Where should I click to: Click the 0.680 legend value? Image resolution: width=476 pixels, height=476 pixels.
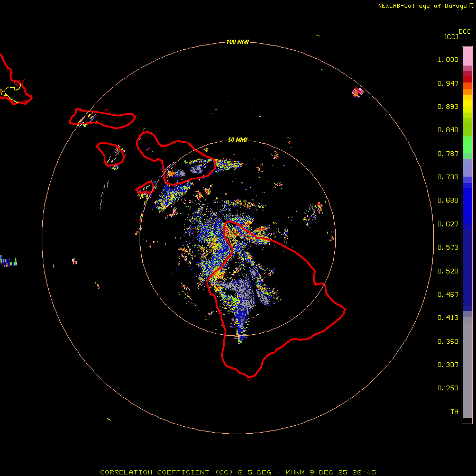tap(448, 200)
